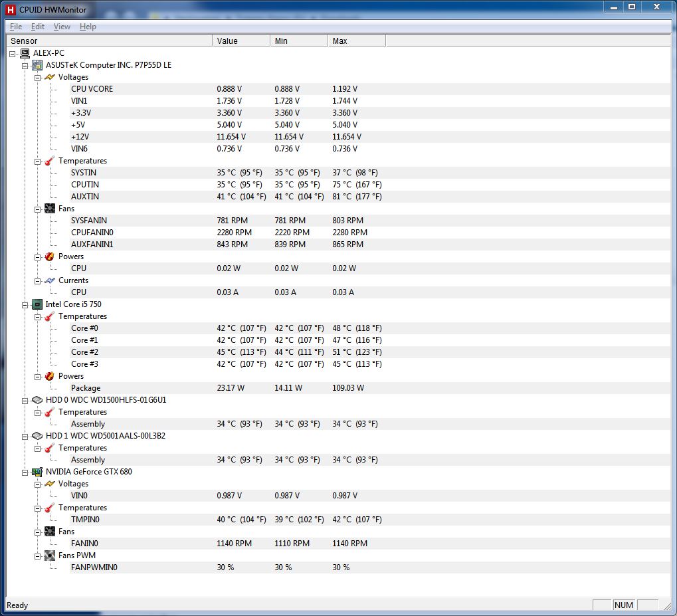677x616 pixels.
Task: Collapse the ASUSTeK Computer INC. P7P55D LE node
Action: click(25, 66)
